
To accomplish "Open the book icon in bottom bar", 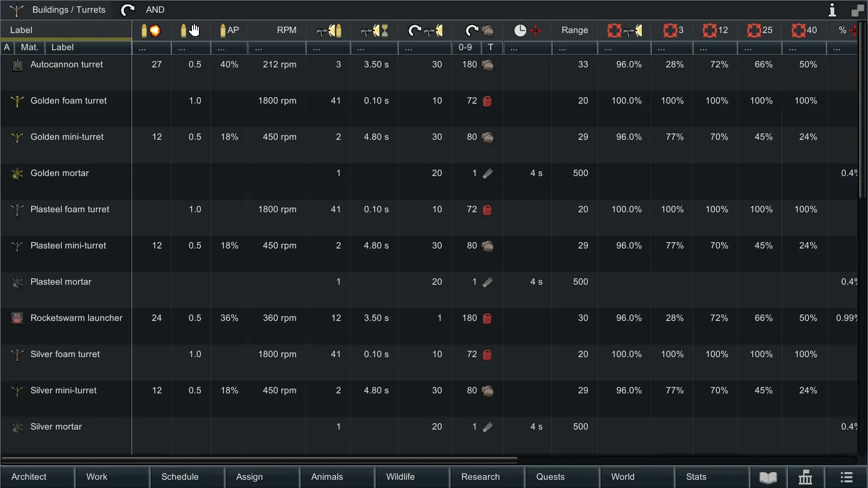I will [x=768, y=477].
